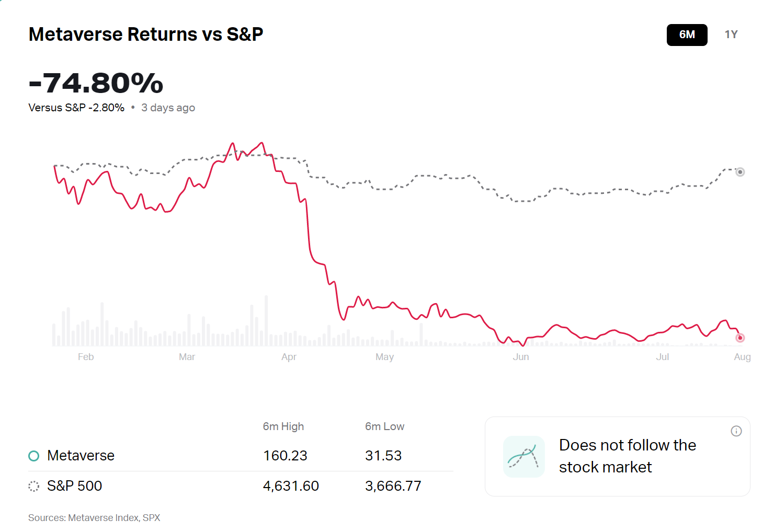Viewport: 774px width, 532px height.
Task: Click the 'Does not follow the stock market' text
Action: point(627,456)
